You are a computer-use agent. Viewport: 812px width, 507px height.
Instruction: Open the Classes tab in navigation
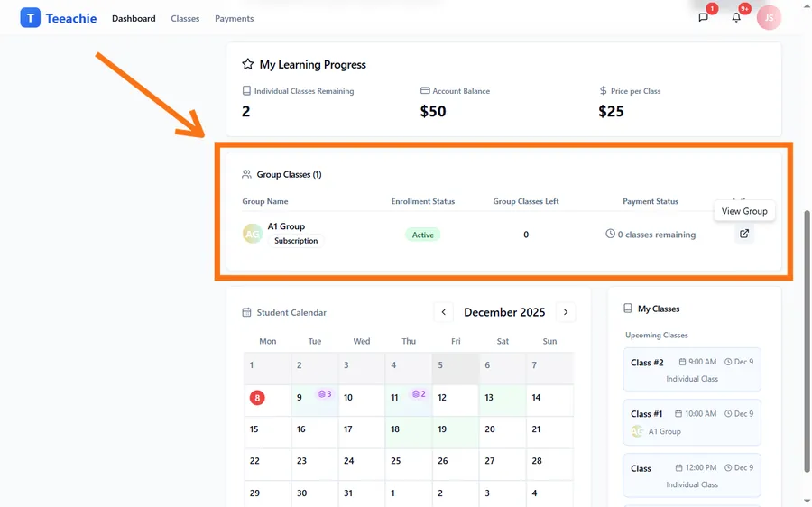185,18
